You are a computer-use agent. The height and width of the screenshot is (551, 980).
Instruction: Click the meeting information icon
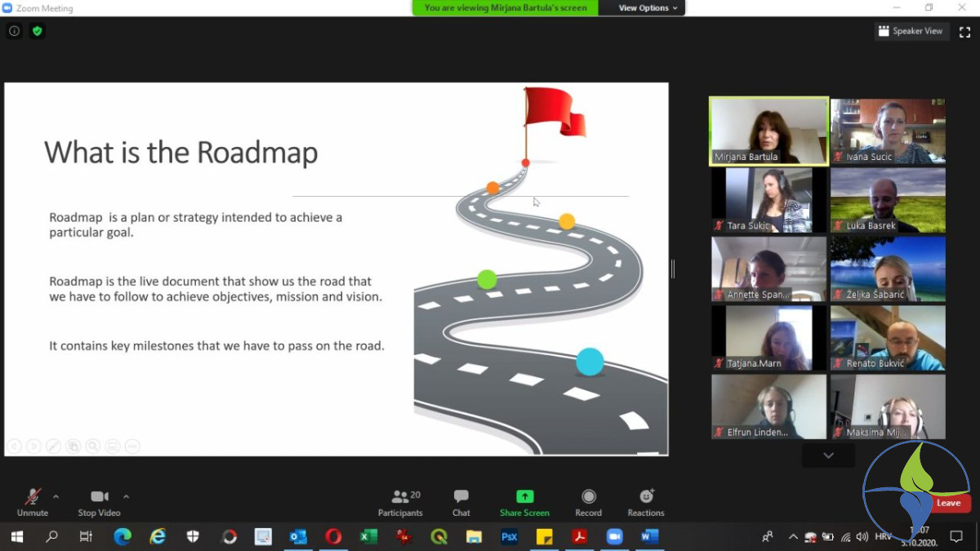pyautogui.click(x=14, y=31)
